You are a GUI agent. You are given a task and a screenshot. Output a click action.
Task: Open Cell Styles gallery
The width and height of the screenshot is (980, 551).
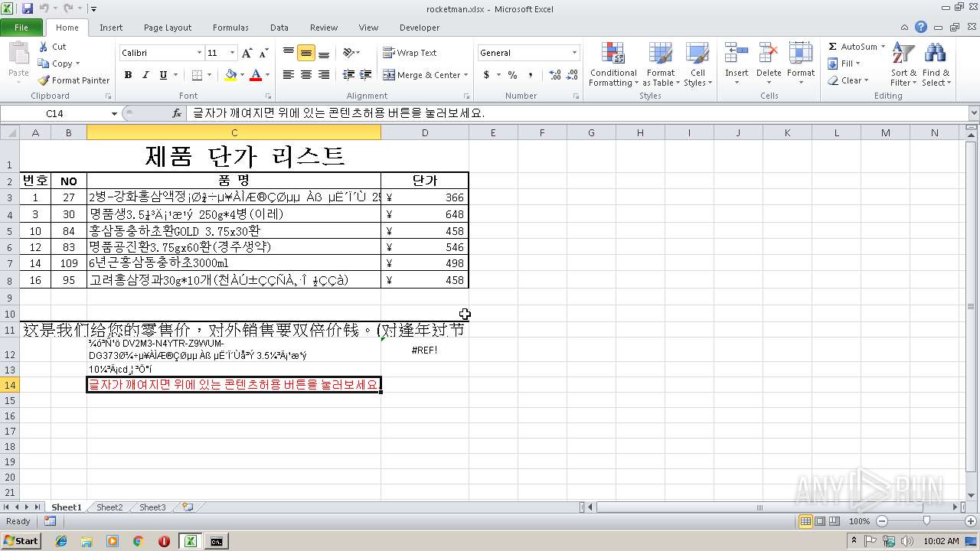pos(697,64)
